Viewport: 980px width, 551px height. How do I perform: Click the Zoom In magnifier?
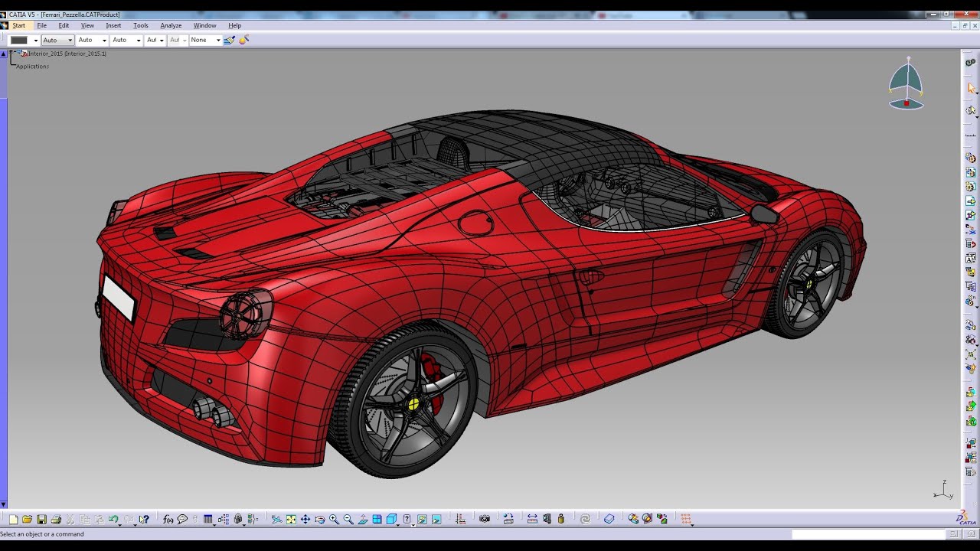[334, 519]
